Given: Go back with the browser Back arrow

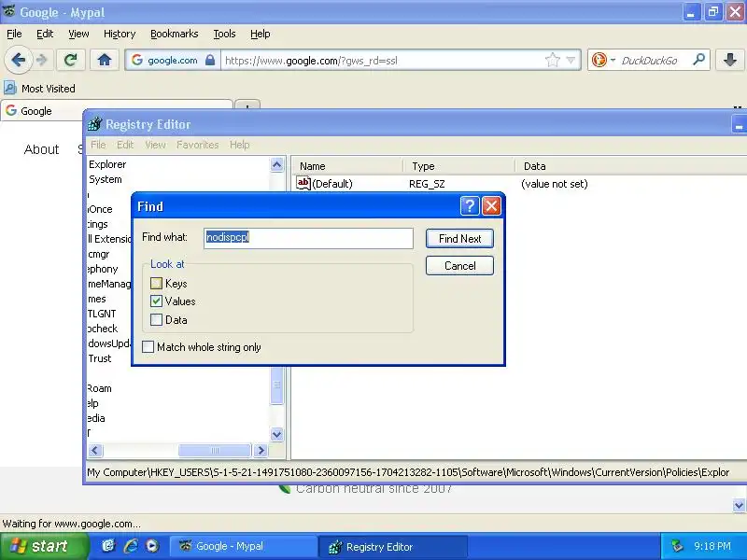Looking at the screenshot, I should (x=19, y=61).
